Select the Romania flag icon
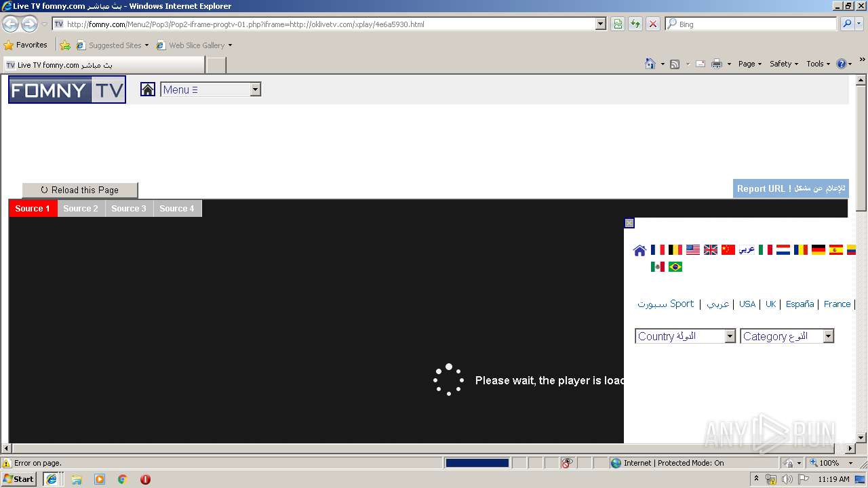The image size is (868, 488). click(801, 250)
